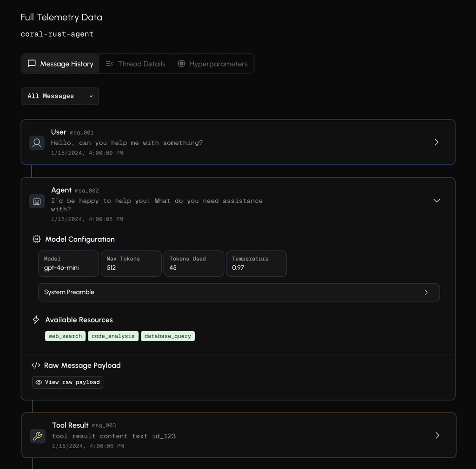Click the User avatar icon on msg_001
This screenshot has height=469, width=476.
tap(37, 143)
